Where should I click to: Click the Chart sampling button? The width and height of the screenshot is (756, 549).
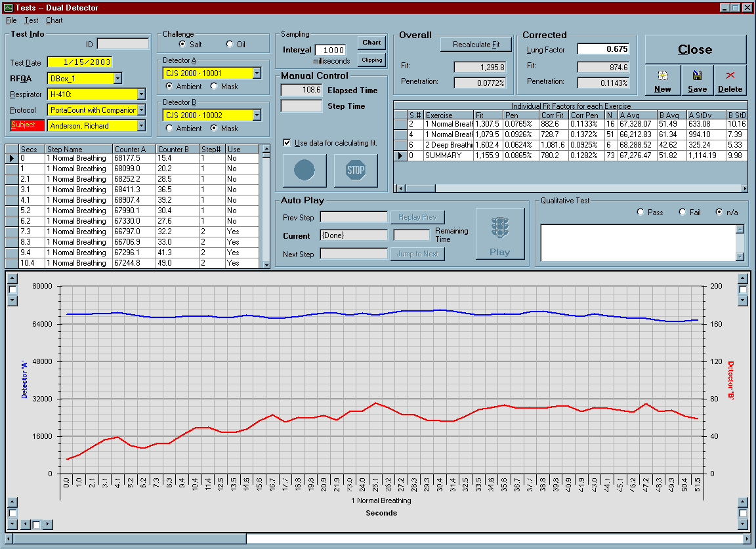click(371, 43)
